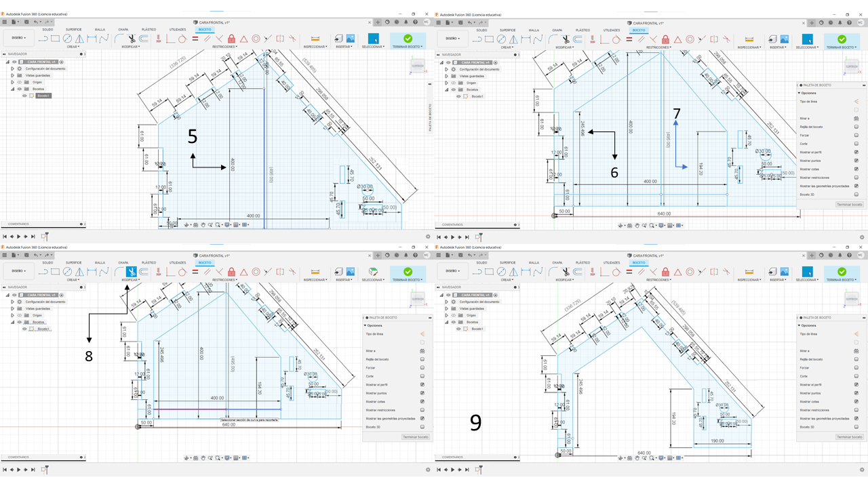The image size is (868, 488).
Task: Click the Select cube icon in bottom-left window
Action: click(372, 272)
